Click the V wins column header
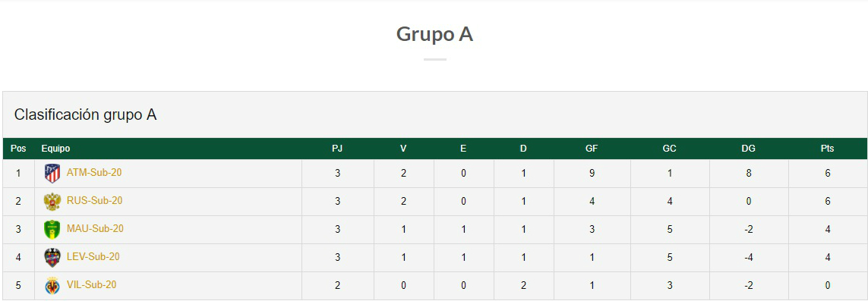868x301 pixels. point(403,149)
